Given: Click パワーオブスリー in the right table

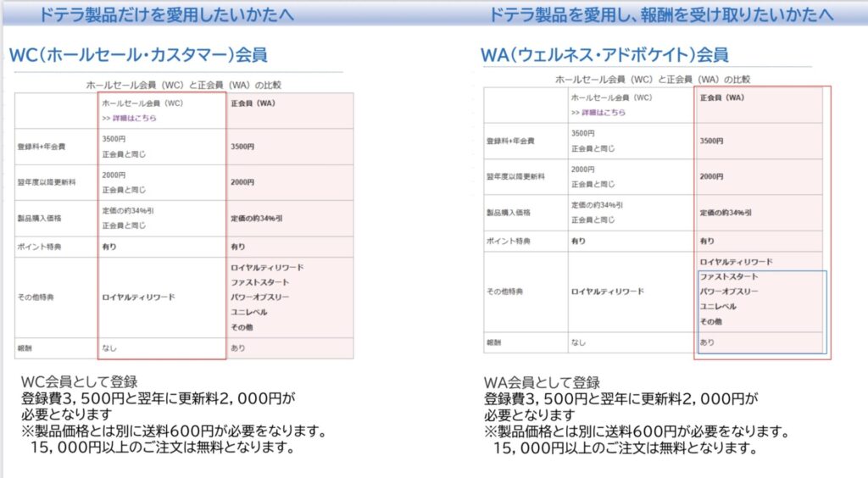Looking at the screenshot, I should click(x=729, y=291).
